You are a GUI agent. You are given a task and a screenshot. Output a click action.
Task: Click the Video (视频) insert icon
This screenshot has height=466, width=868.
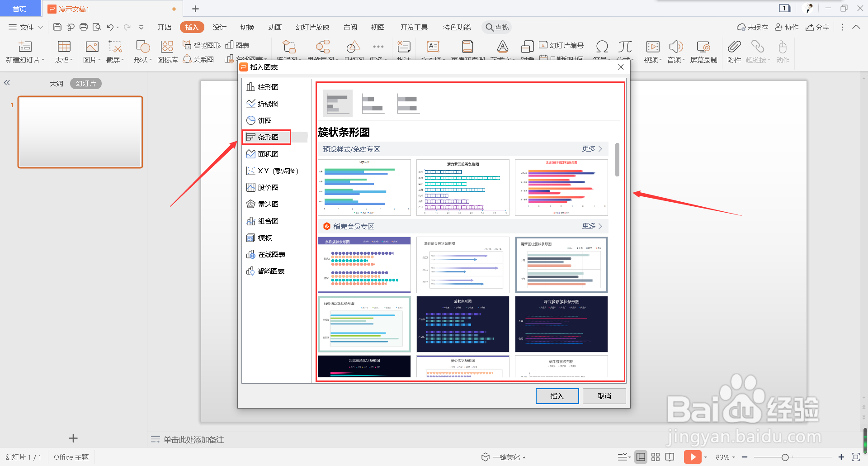pos(652,47)
